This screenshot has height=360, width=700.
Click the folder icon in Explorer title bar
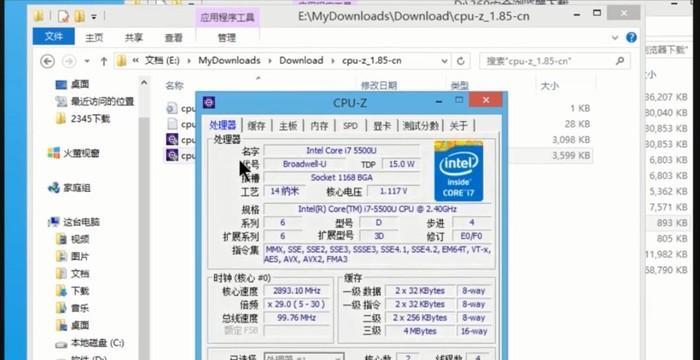click(39, 17)
